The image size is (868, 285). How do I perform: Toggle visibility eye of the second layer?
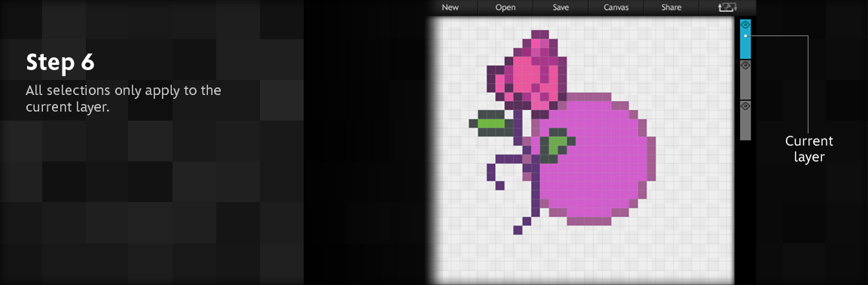pyautogui.click(x=745, y=65)
